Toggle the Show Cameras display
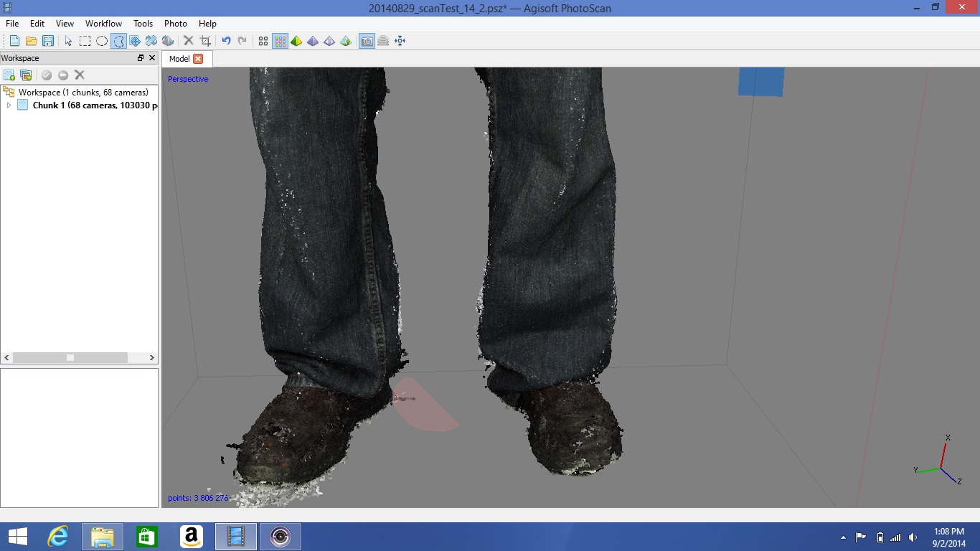The width and height of the screenshot is (980, 551). 366,41
